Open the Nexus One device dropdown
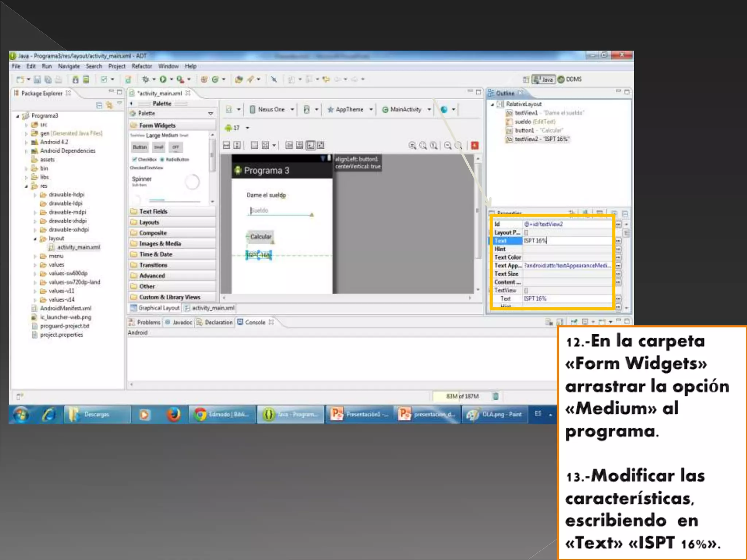This screenshot has width=747, height=560. [x=271, y=109]
